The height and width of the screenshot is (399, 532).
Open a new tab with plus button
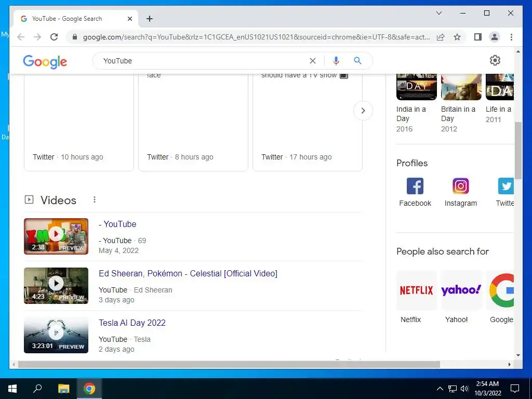coord(150,19)
